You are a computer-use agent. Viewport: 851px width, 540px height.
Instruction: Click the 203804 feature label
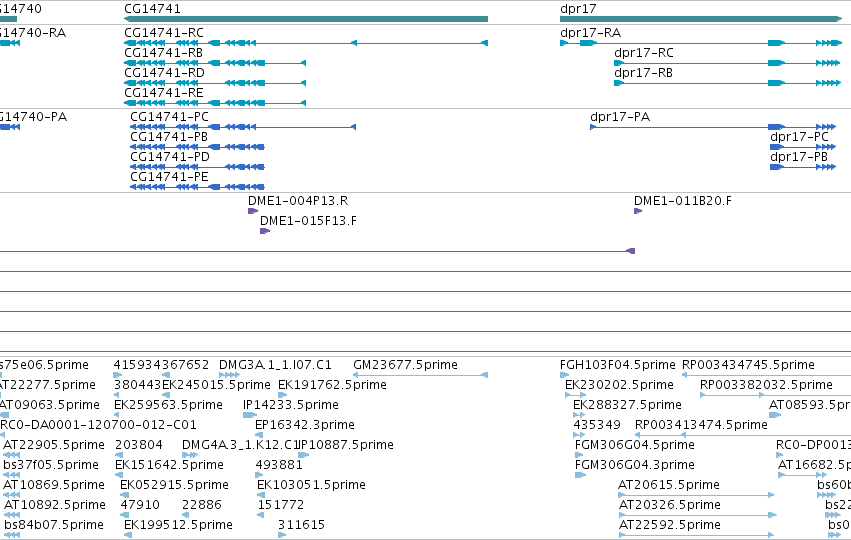tap(139, 445)
